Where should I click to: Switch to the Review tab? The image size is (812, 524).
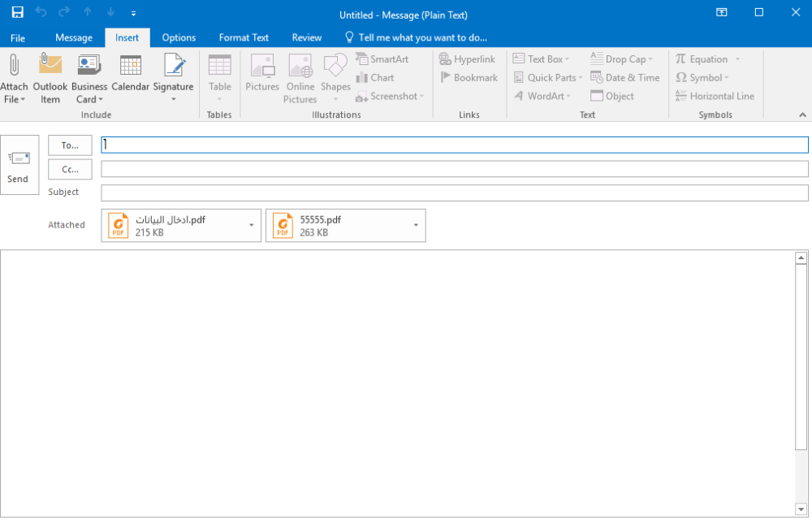[x=307, y=38]
